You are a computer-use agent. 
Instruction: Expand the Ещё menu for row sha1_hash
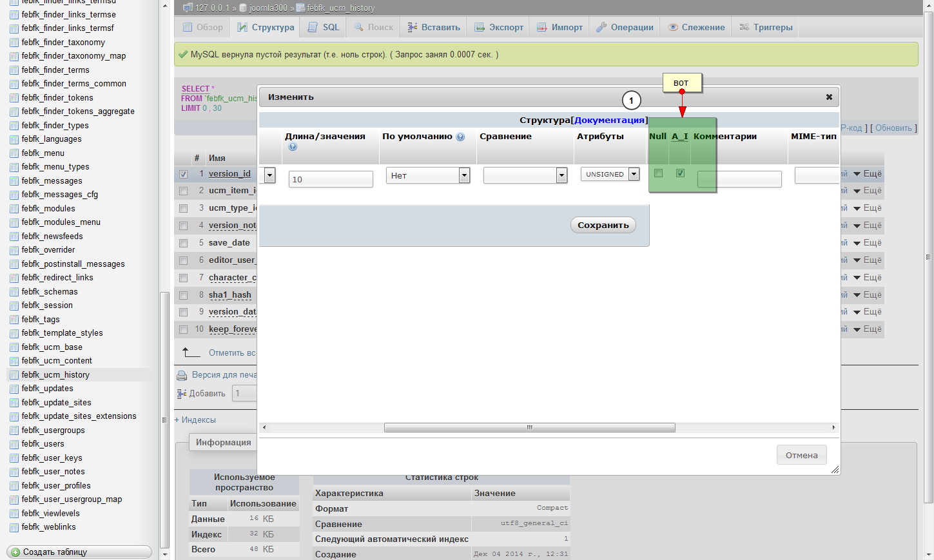click(x=868, y=295)
